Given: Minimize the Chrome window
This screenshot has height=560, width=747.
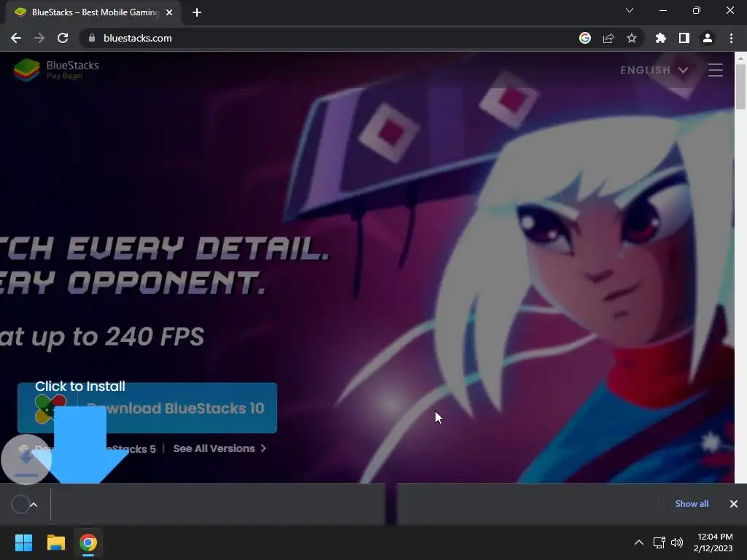Looking at the screenshot, I should [663, 10].
